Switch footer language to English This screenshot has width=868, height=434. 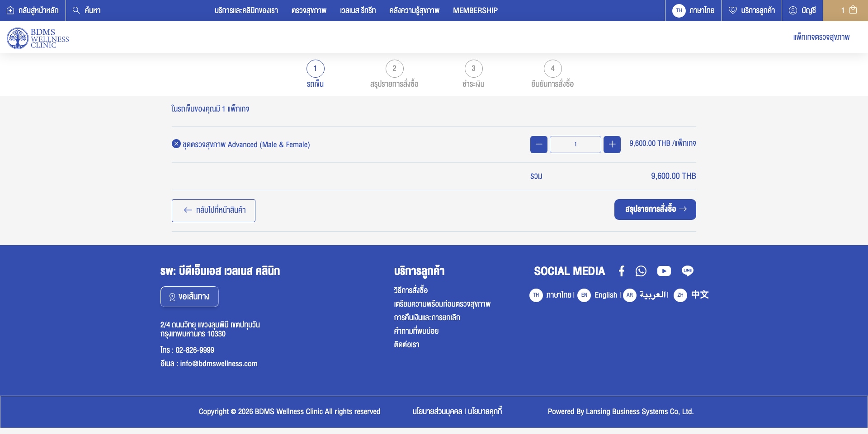click(598, 295)
